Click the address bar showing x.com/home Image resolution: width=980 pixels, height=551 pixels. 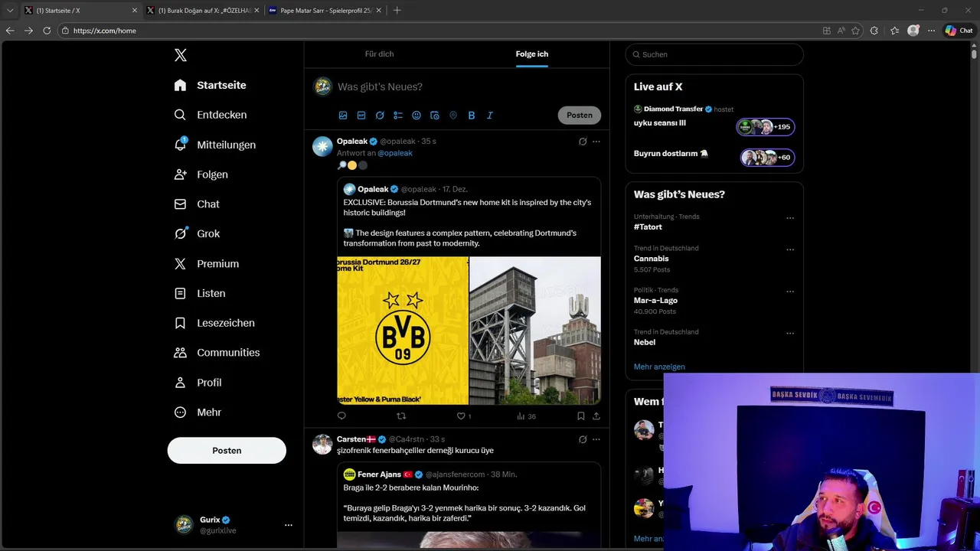pyautogui.click(x=436, y=31)
